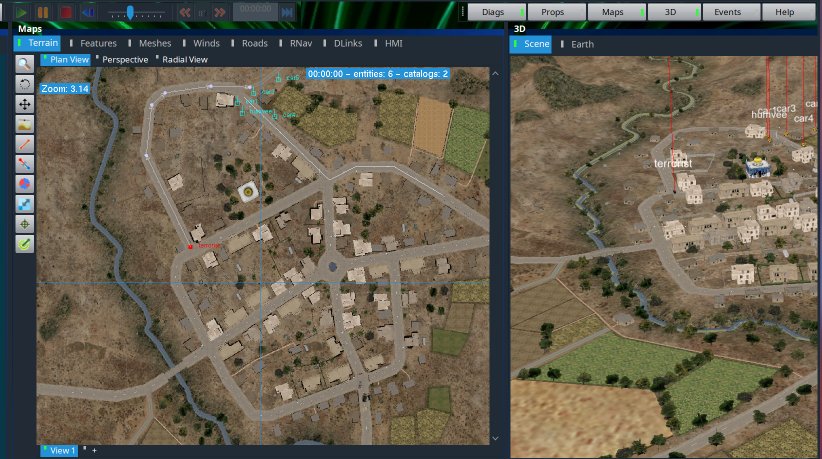Toggle the 3D panel button
This screenshot has height=459, width=822.
670,12
